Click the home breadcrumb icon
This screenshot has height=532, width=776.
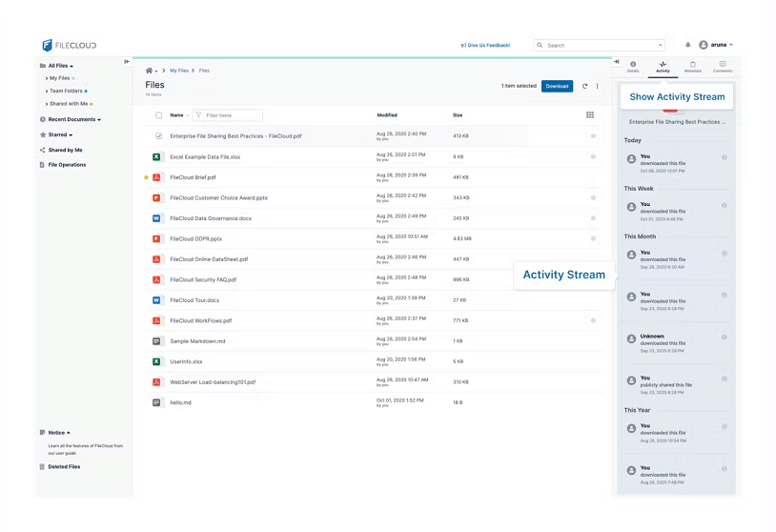click(x=149, y=71)
